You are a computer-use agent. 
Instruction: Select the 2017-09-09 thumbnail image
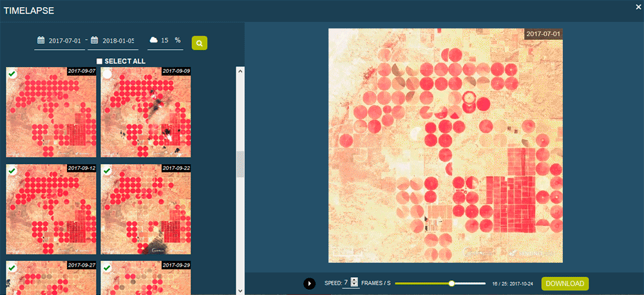[x=146, y=112]
